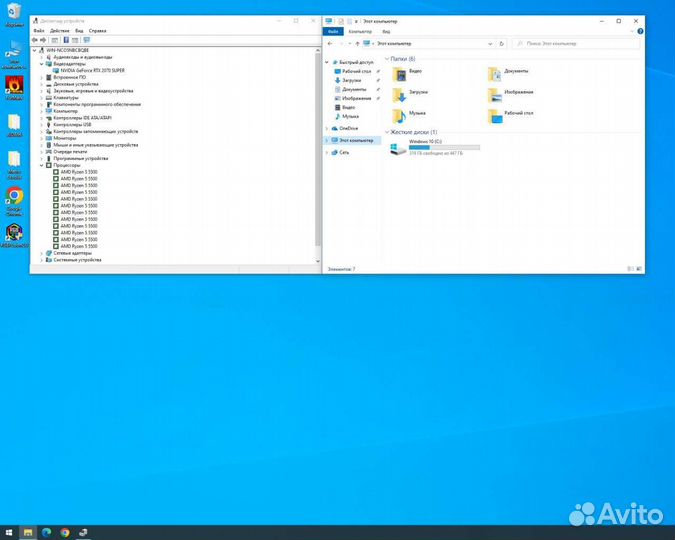Click the Device Manager scrollbar up arrow
Viewport: 675px width, 540px height.
(x=318, y=50)
